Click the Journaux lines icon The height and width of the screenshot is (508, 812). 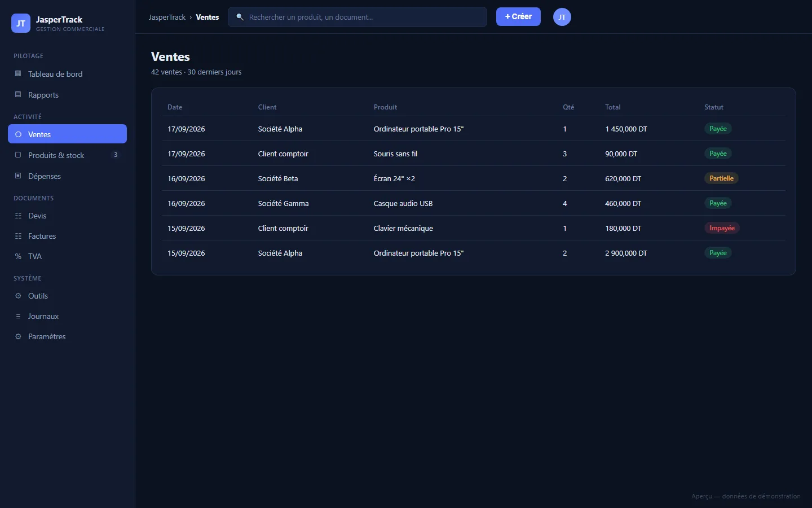point(18,316)
